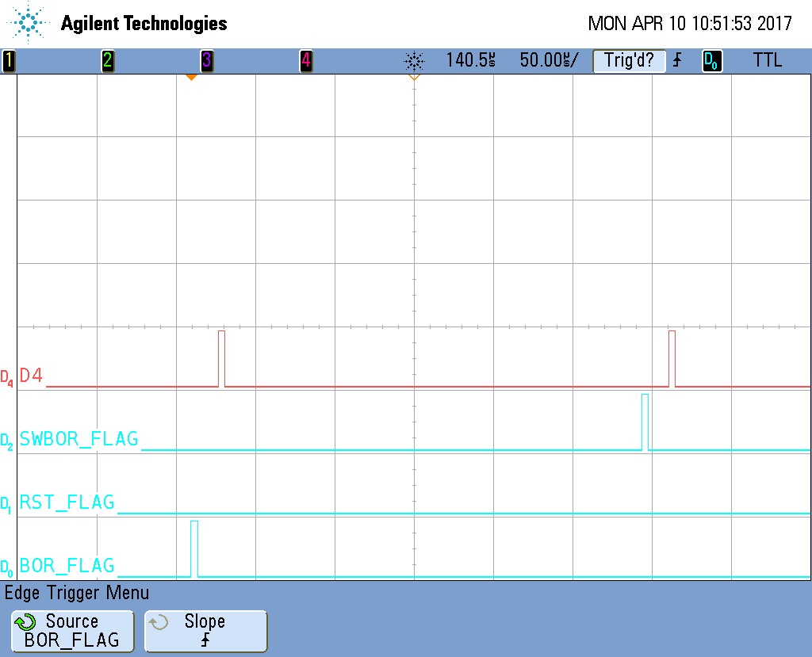Select the D4 digital channel label
This screenshot has height=657, width=812.
point(31,376)
